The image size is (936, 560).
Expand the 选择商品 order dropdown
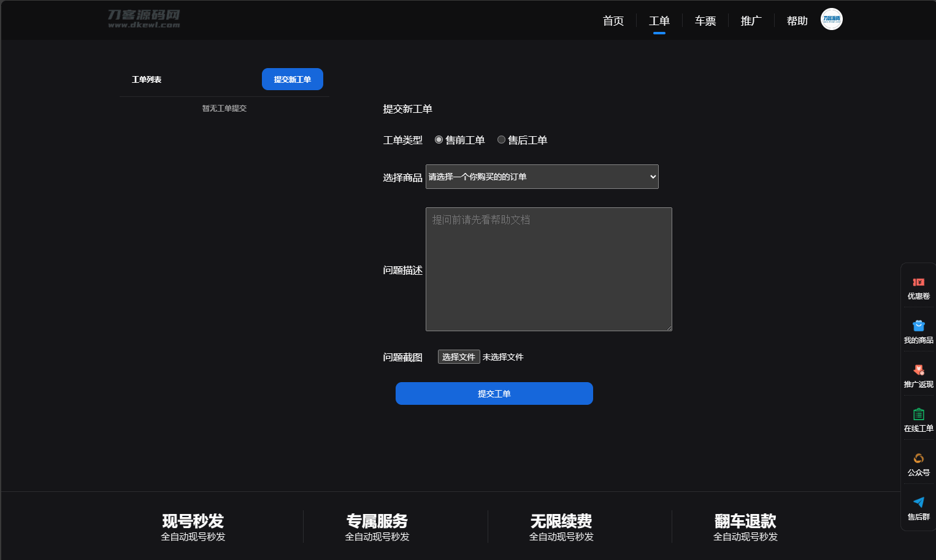[542, 177]
